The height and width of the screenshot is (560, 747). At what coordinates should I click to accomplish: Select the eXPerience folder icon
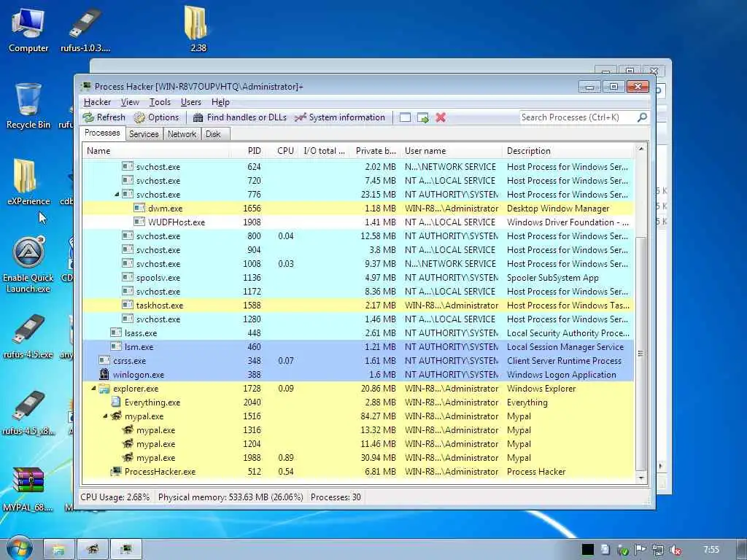pyautogui.click(x=28, y=182)
